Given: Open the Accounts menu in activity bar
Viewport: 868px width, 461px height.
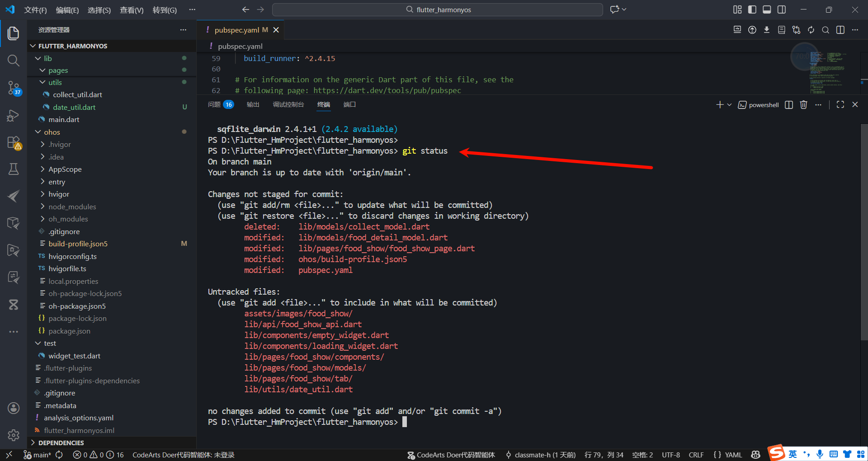Looking at the screenshot, I should [14, 408].
